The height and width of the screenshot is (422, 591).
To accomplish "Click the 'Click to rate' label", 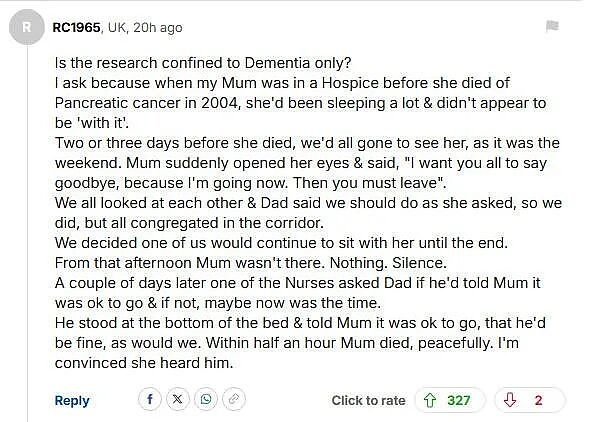I will [369, 400].
